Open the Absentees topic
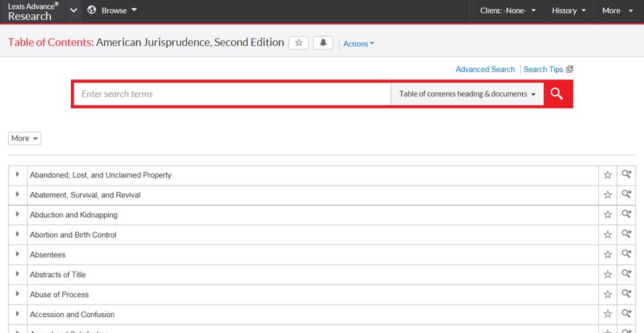 [48, 255]
